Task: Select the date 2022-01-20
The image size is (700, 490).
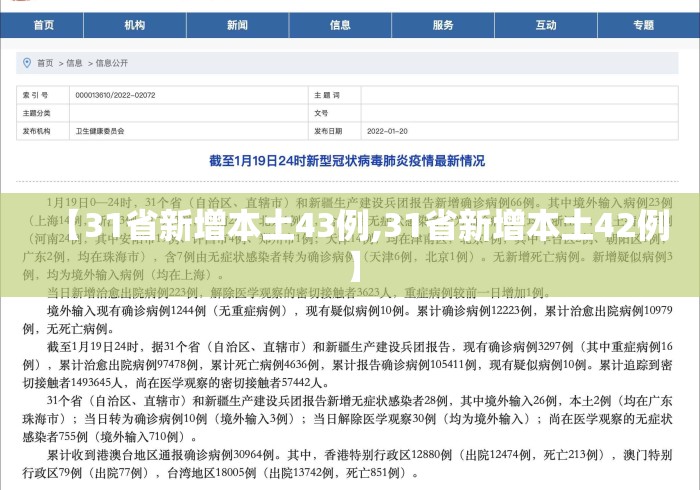Action: (x=387, y=131)
